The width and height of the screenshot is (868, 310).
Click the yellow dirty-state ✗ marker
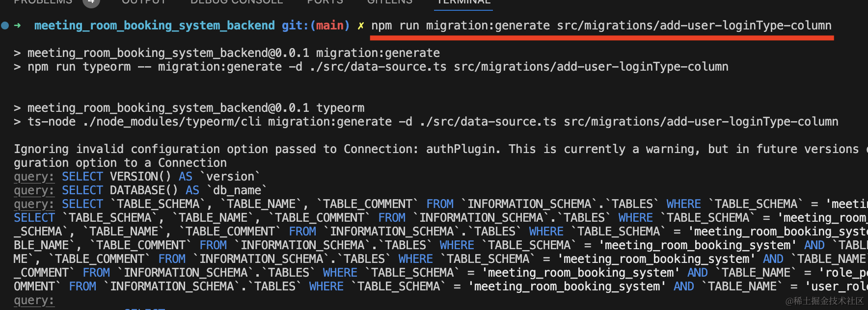pos(361,26)
